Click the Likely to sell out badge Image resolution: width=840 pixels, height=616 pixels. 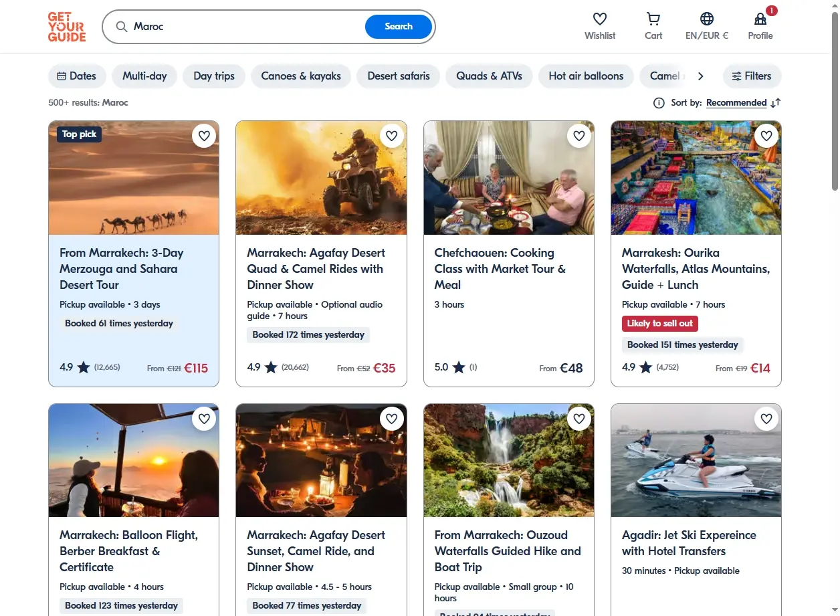point(660,324)
